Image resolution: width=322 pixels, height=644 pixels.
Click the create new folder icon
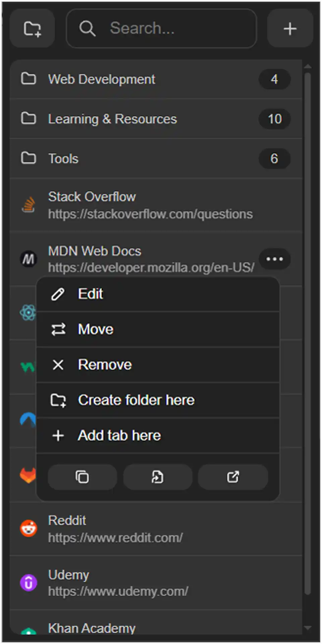32,28
